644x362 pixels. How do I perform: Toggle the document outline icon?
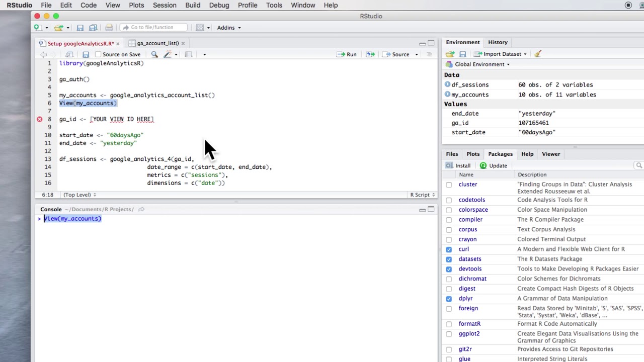coord(429,54)
